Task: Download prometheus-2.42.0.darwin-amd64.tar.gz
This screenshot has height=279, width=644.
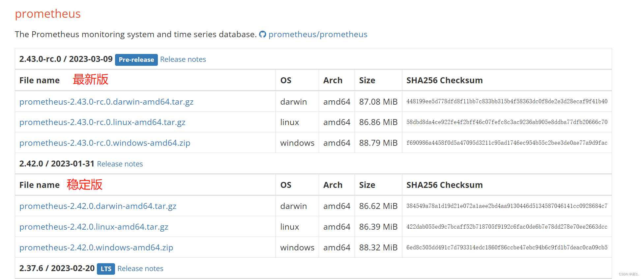Action: 98,206
